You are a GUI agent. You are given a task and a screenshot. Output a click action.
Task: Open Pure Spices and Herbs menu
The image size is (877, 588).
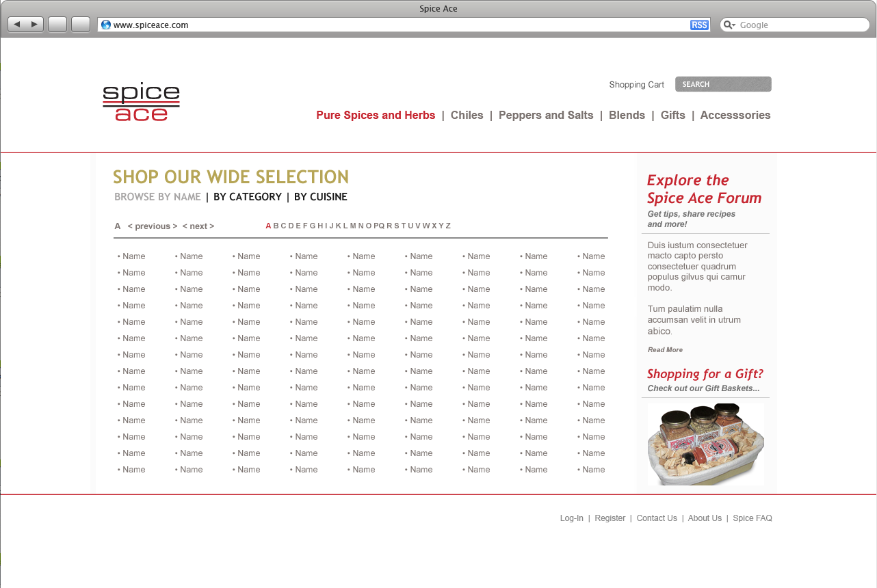pyautogui.click(x=376, y=115)
